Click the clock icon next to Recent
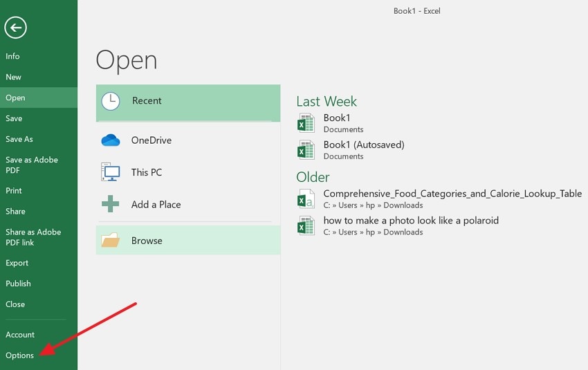The height and width of the screenshot is (370, 588). 111,101
